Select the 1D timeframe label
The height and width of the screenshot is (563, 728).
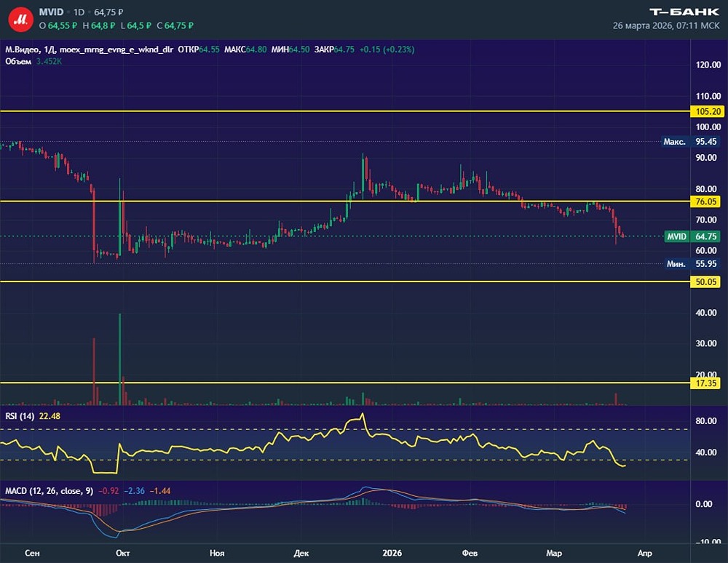79,12
